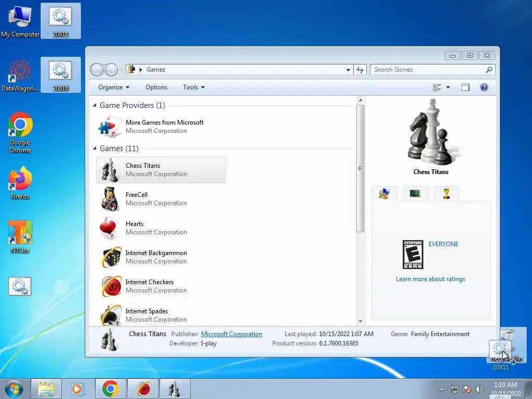Select the Firefox desktop shortcut
The image size is (532, 399).
click(20, 182)
